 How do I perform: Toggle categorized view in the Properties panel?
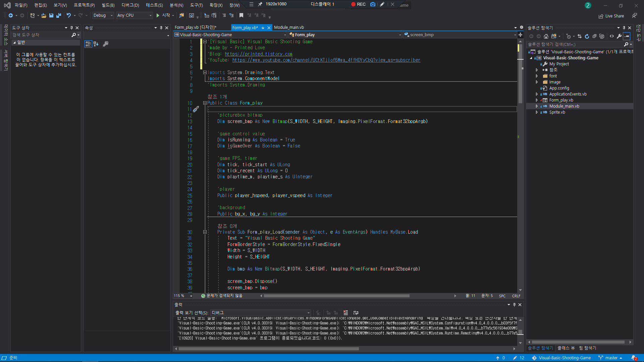[x=88, y=44]
